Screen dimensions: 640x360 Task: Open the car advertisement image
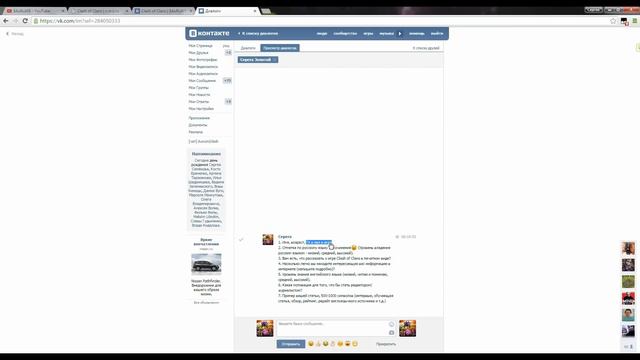(206, 264)
